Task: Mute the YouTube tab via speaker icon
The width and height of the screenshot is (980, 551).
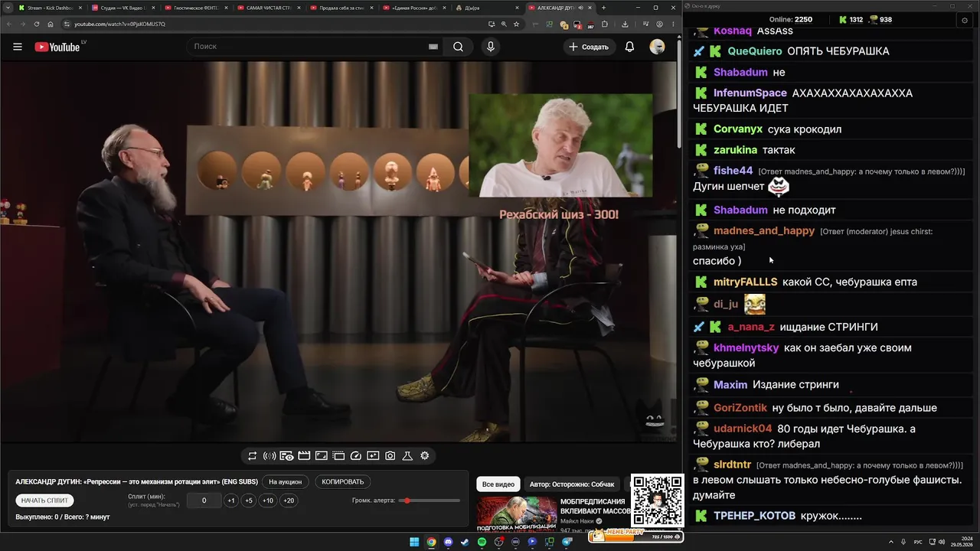Action: [580, 8]
